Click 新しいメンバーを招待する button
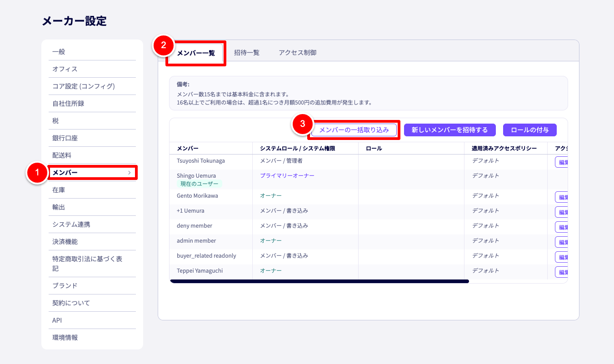 (x=449, y=130)
